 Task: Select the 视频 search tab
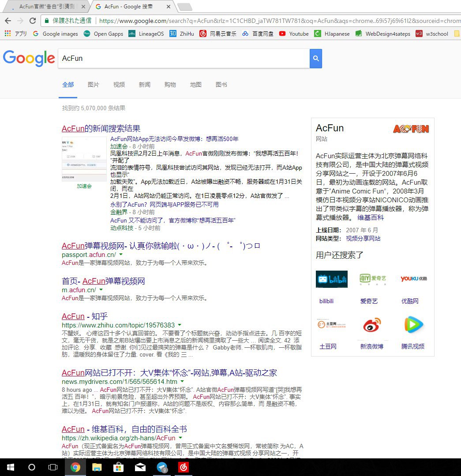[119, 85]
